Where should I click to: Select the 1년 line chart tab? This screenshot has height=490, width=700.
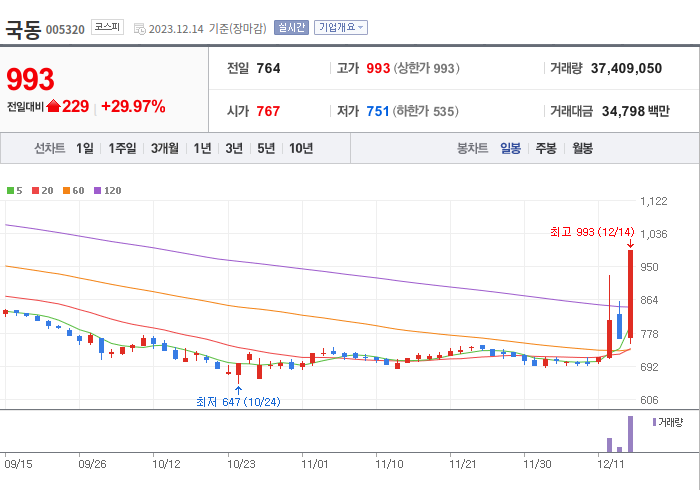pyautogui.click(x=202, y=148)
